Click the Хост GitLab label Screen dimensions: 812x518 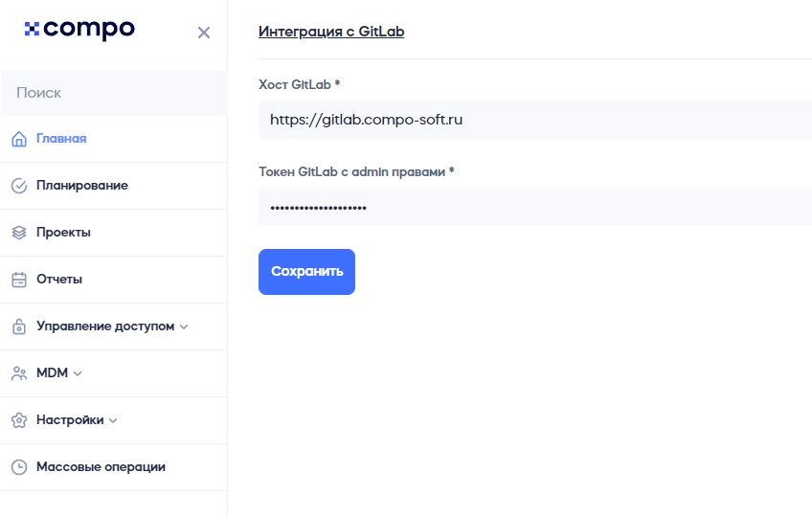[x=300, y=84]
